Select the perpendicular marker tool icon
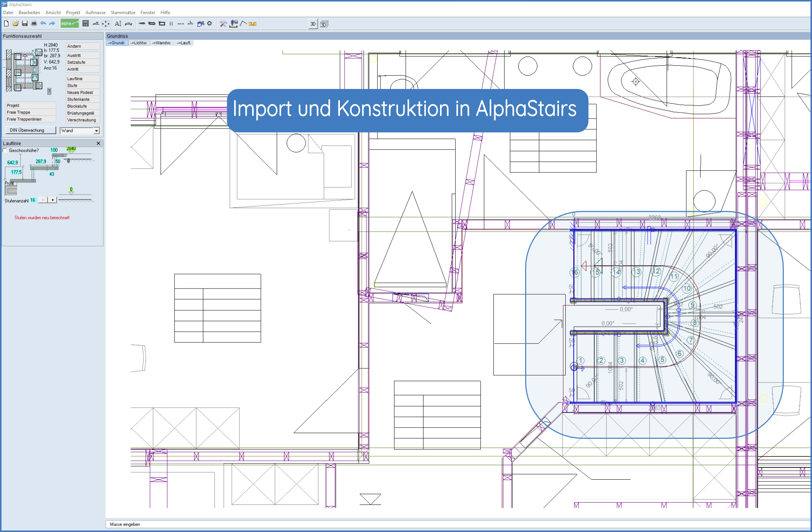The image size is (812, 532). point(190,24)
